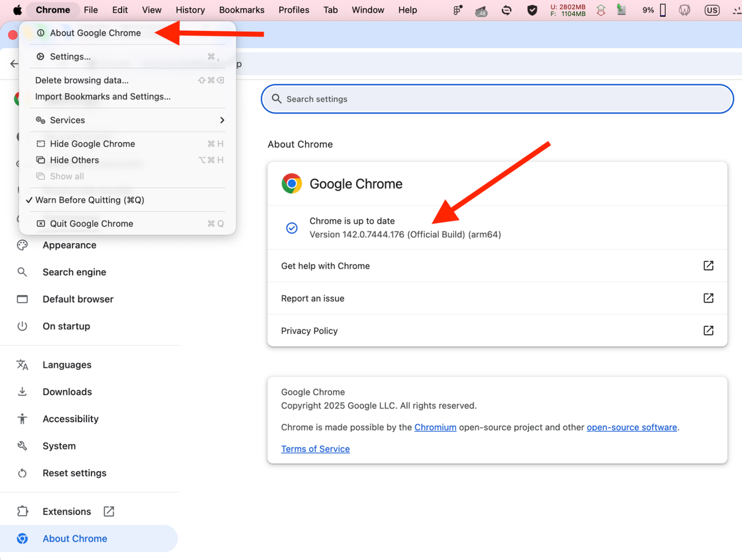Click the Apple logo menu

pos(17,10)
